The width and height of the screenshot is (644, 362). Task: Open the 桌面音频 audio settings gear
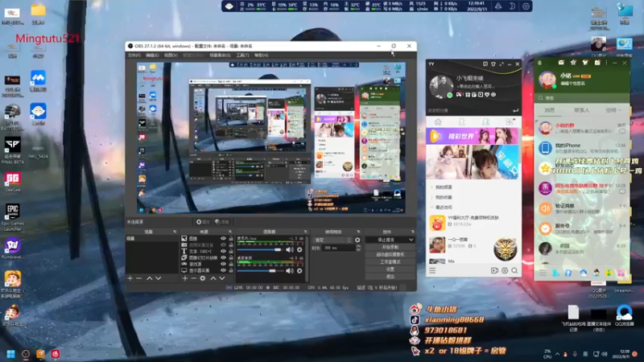click(299, 270)
